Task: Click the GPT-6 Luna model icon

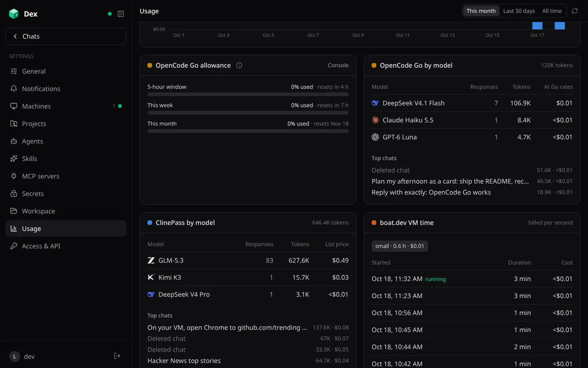Action: click(x=375, y=137)
